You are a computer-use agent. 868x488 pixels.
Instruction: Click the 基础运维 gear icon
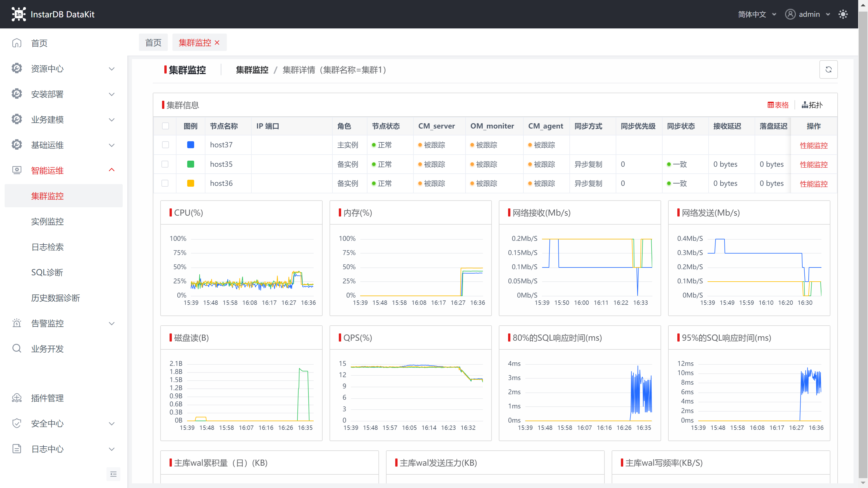coord(17,145)
